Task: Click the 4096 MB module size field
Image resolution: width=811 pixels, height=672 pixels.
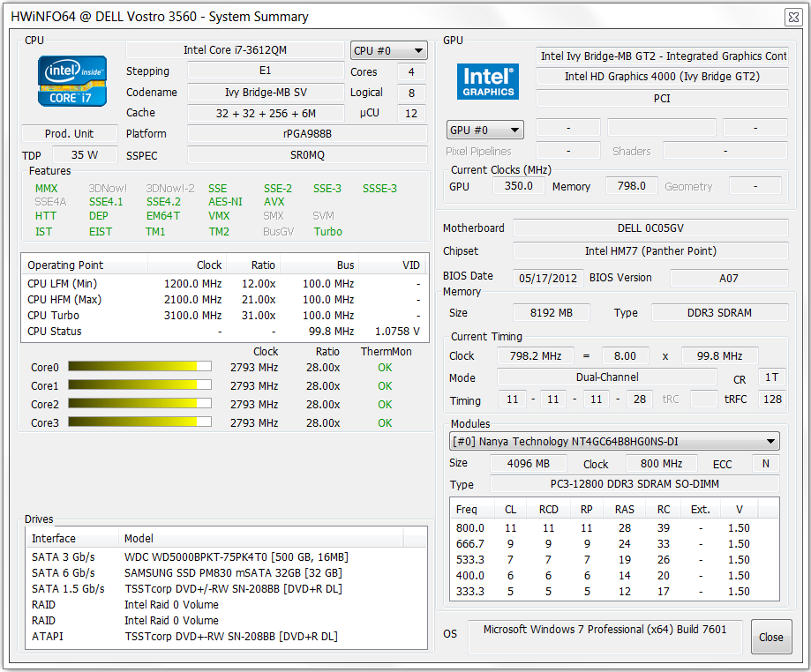Action: [529, 464]
